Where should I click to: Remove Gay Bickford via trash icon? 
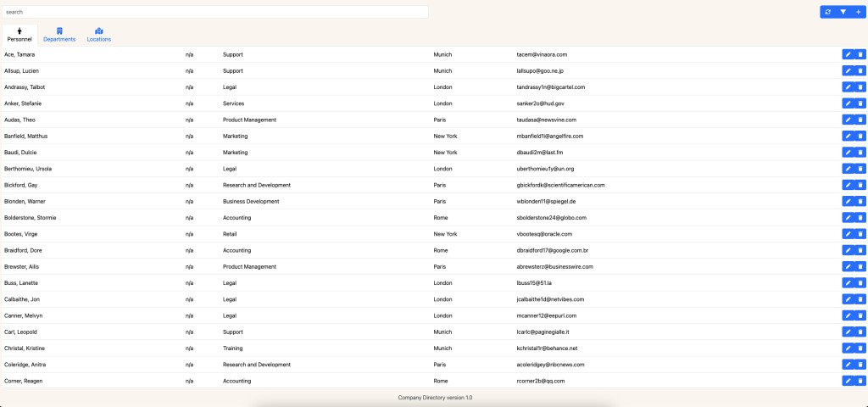point(860,185)
